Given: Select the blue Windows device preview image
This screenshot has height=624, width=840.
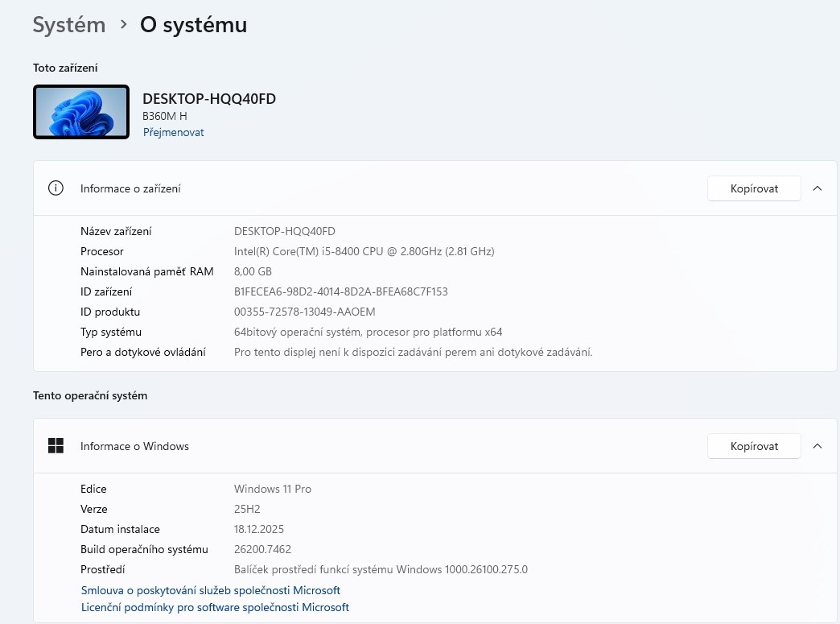Looking at the screenshot, I should tap(80, 111).
